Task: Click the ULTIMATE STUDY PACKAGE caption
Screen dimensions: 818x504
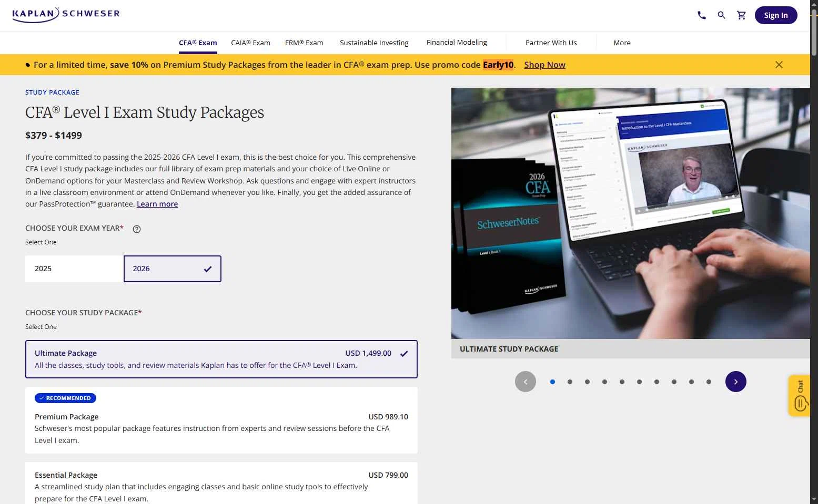Action: pyautogui.click(x=509, y=349)
